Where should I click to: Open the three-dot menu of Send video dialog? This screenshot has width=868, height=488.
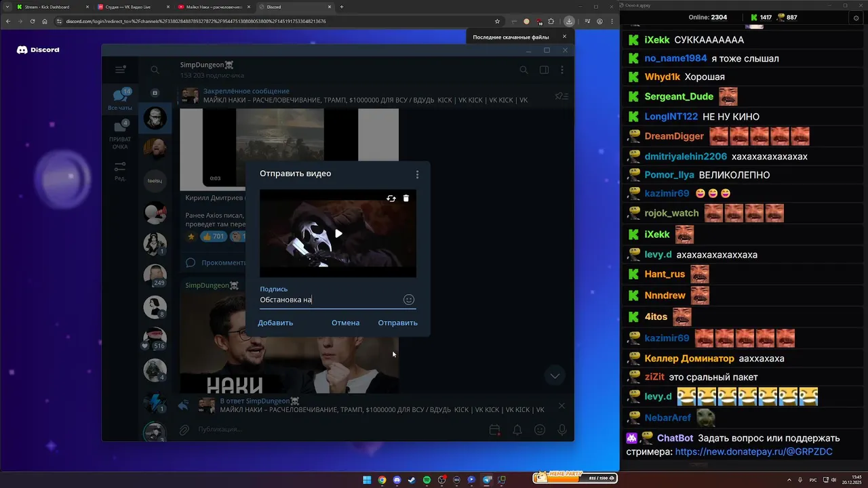(417, 174)
